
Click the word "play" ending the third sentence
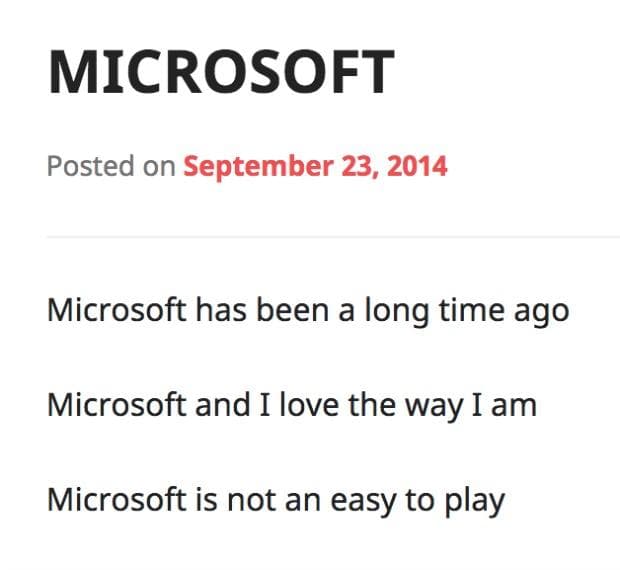coord(474,500)
